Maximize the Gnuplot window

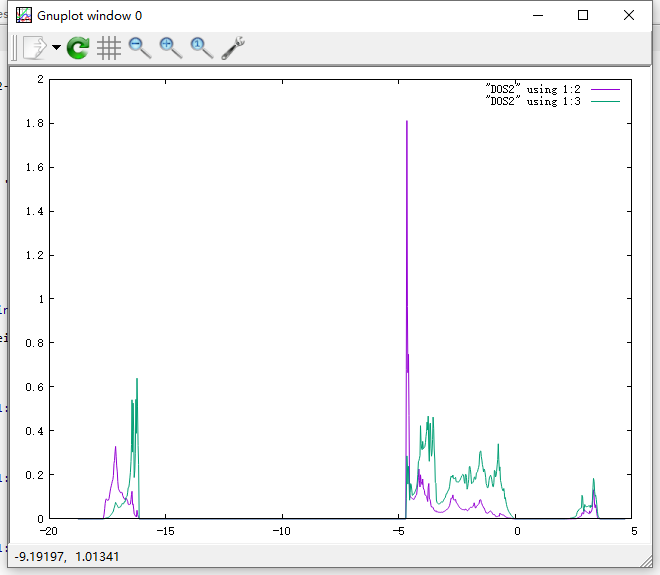(x=583, y=16)
